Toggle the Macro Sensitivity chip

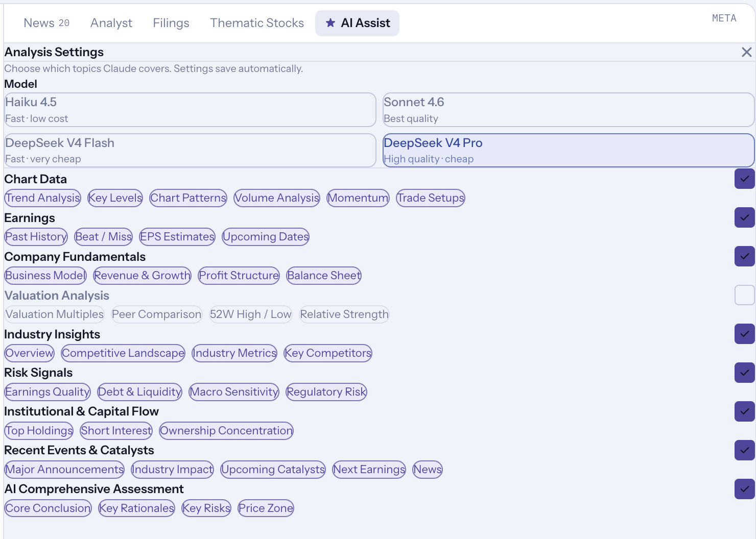[x=234, y=392]
